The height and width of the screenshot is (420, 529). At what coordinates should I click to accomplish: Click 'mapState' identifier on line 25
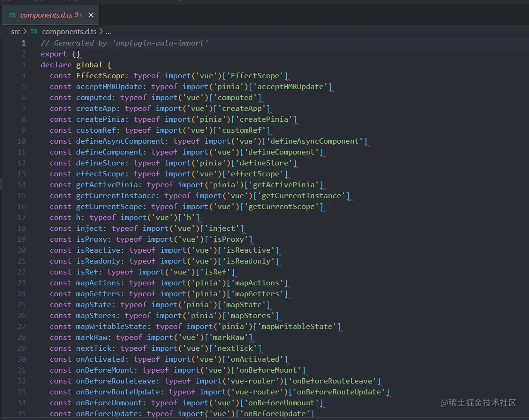[x=93, y=305]
